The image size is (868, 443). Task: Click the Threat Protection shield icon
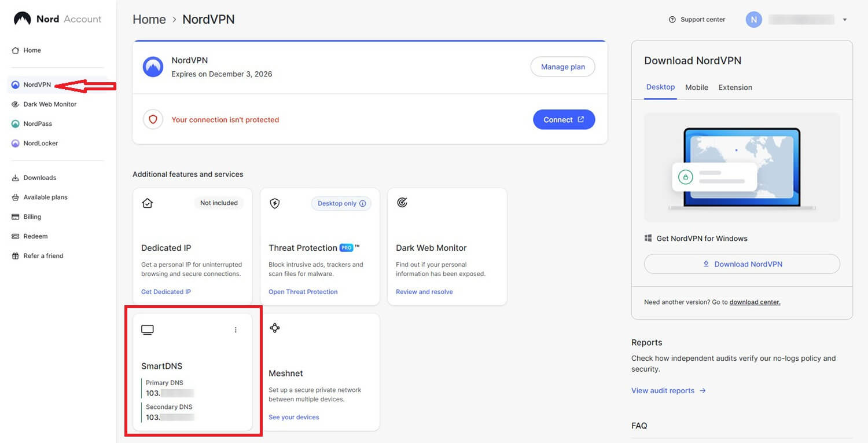click(274, 203)
